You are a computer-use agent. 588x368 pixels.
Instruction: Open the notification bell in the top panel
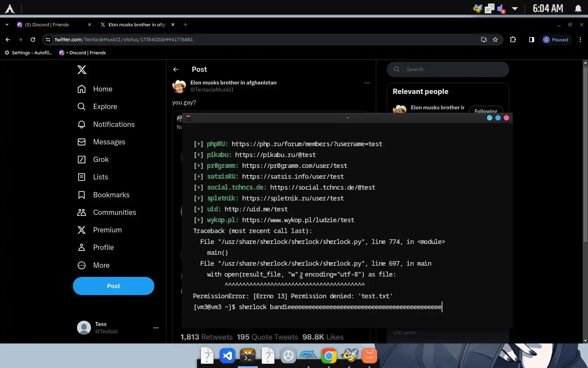pyautogui.click(x=578, y=8)
